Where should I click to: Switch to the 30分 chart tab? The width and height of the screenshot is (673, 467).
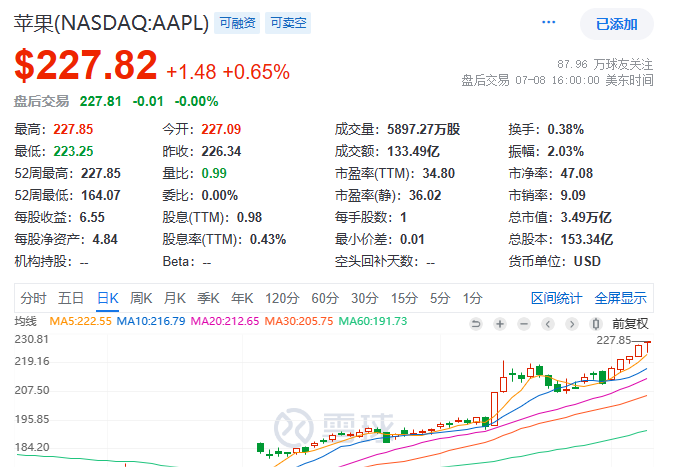pyautogui.click(x=364, y=298)
